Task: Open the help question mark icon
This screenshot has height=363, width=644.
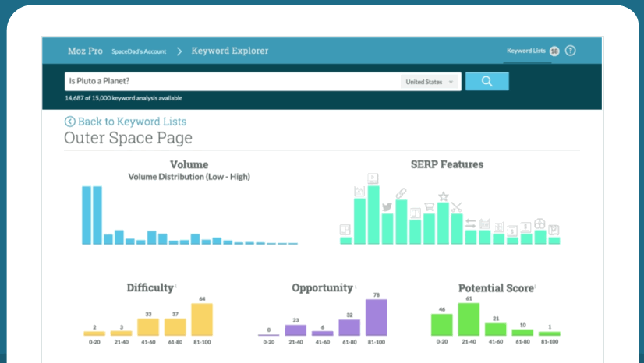Action: pyautogui.click(x=571, y=51)
